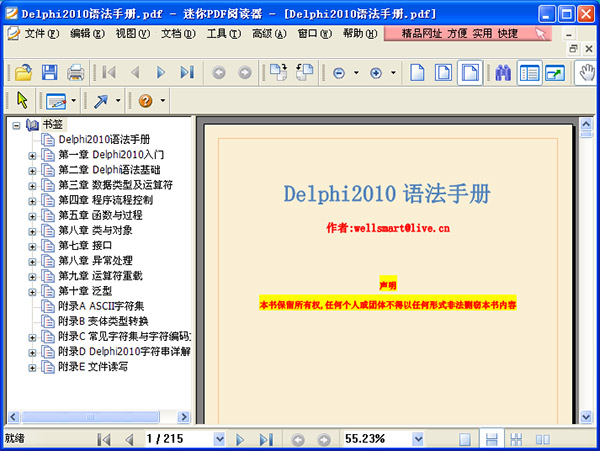Image resolution: width=600 pixels, height=451 pixels.
Task: Pick the blue arrow drawing tool
Action: click(x=101, y=101)
